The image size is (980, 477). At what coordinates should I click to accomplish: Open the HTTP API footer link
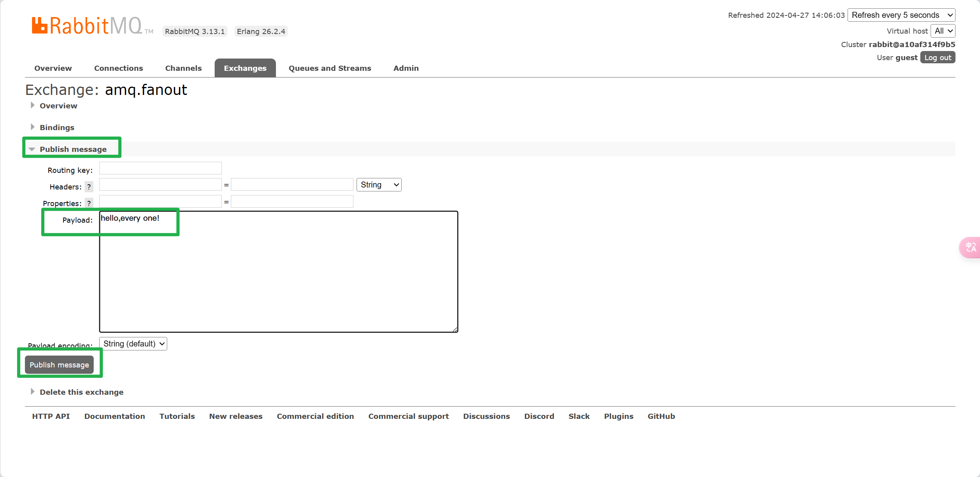[x=51, y=416]
